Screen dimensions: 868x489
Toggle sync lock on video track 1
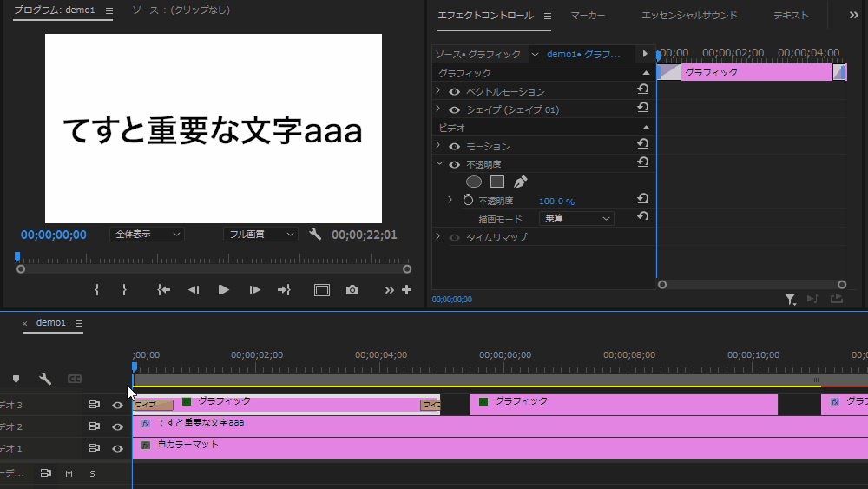95,448
